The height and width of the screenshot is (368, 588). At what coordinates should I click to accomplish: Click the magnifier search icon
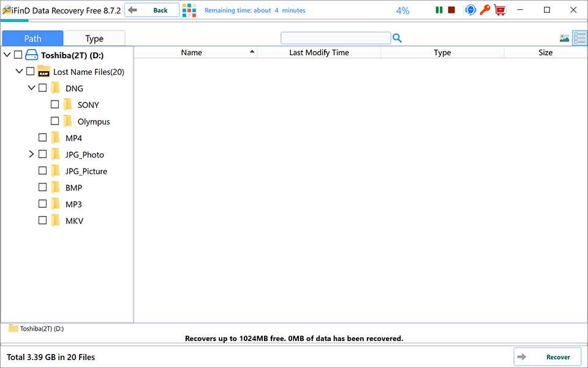click(397, 38)
